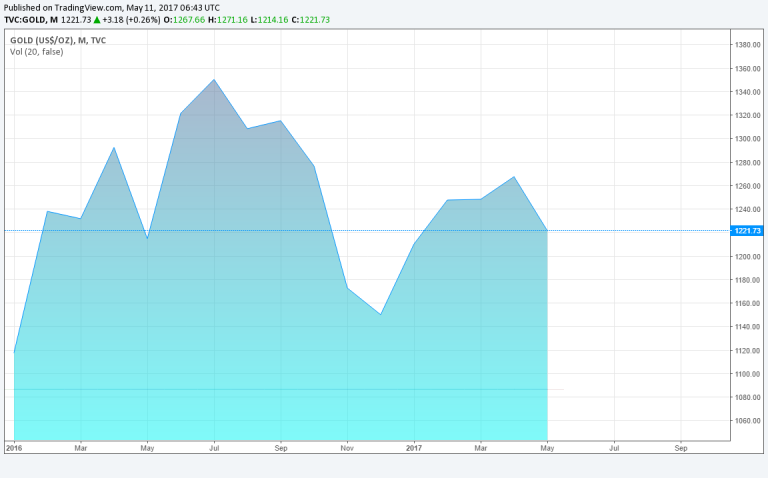
Task: Click the 1380.00 price axis label
Action: click(x=747, y=45)
